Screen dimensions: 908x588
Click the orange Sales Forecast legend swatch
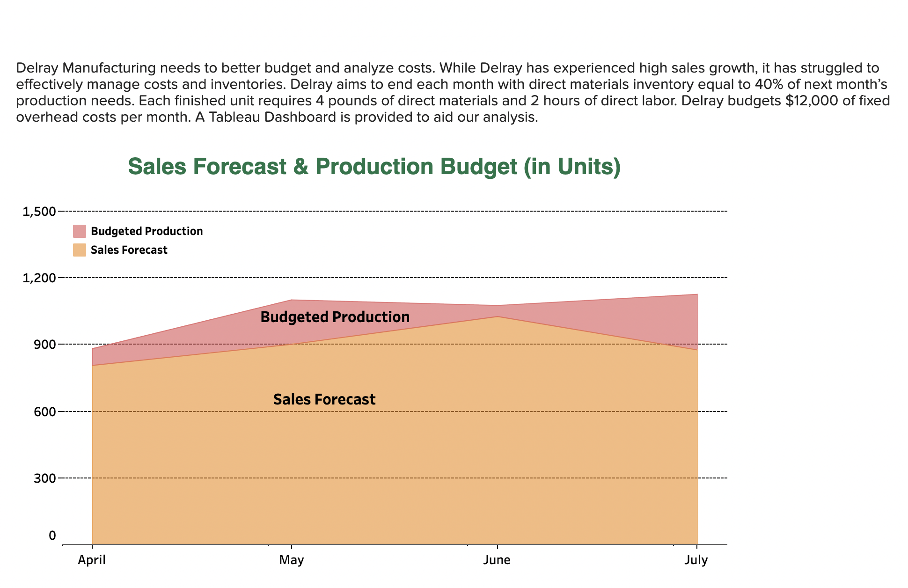point(79,250)
